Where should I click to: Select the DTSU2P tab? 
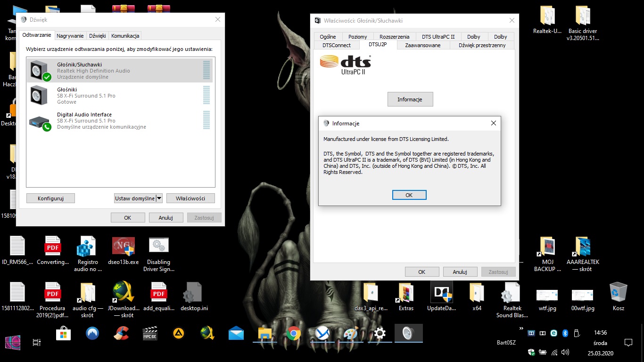click(378, 45)
